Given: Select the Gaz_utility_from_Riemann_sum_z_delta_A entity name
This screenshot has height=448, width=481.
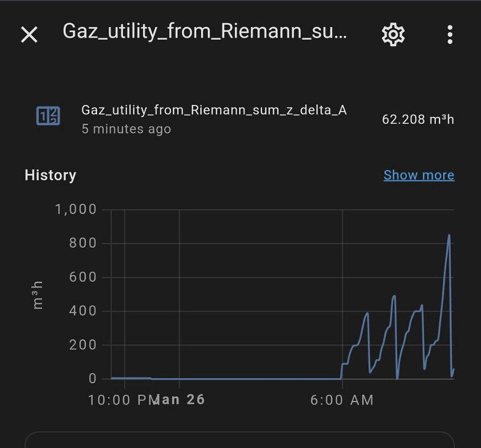Looking at the screenshot, I should pos(214,110).
